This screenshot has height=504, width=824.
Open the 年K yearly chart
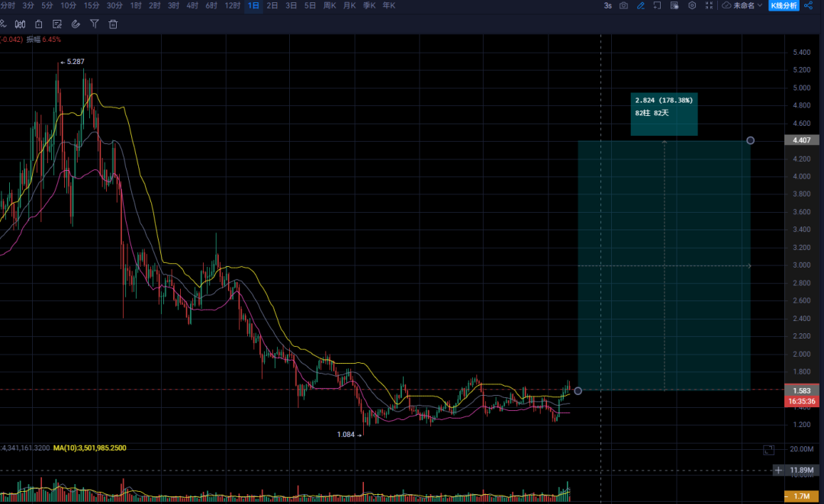389,6
